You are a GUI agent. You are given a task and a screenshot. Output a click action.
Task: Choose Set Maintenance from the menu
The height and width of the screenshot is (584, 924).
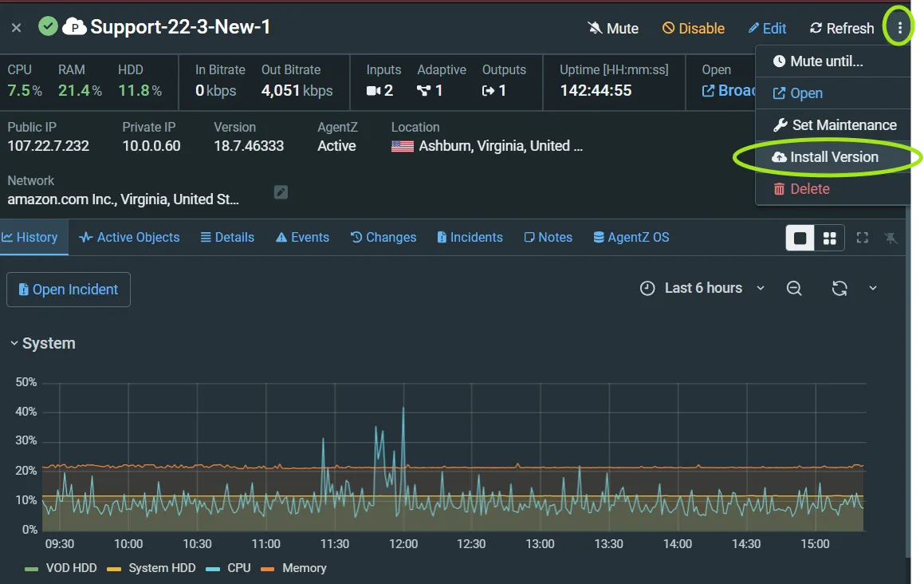click(x=832, y=125)
